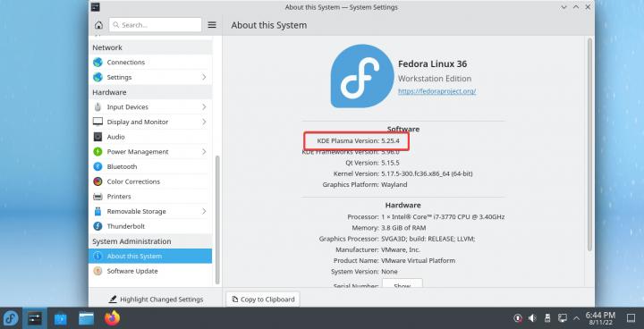Click the Copy to Clipboard button
This screenshot has height=329, width=644.
(x=263, y=299)
